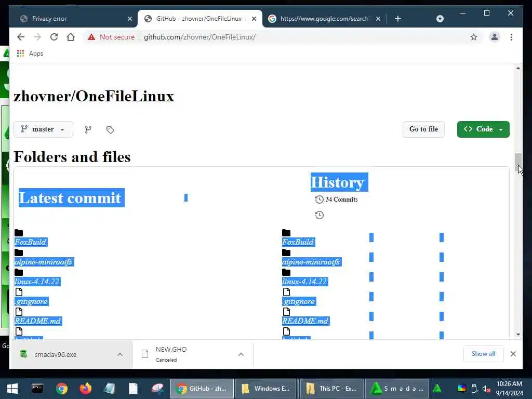Expand NEW.GHO download options
532x399 pixels.
(x=241, y=354)
